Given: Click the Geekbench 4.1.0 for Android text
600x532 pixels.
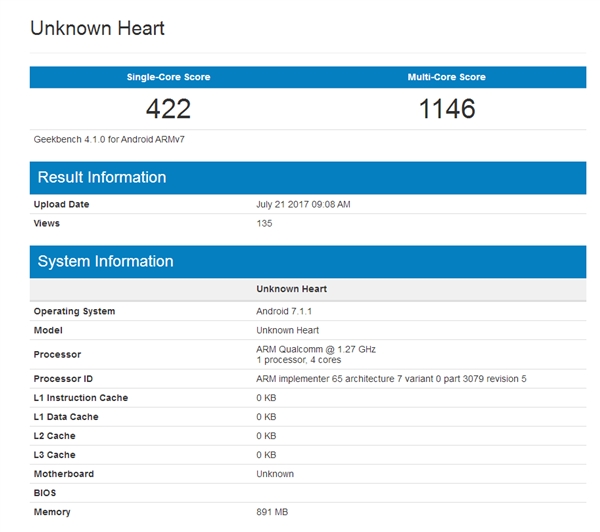Looking at the screenshot, I should coord(109,139).
